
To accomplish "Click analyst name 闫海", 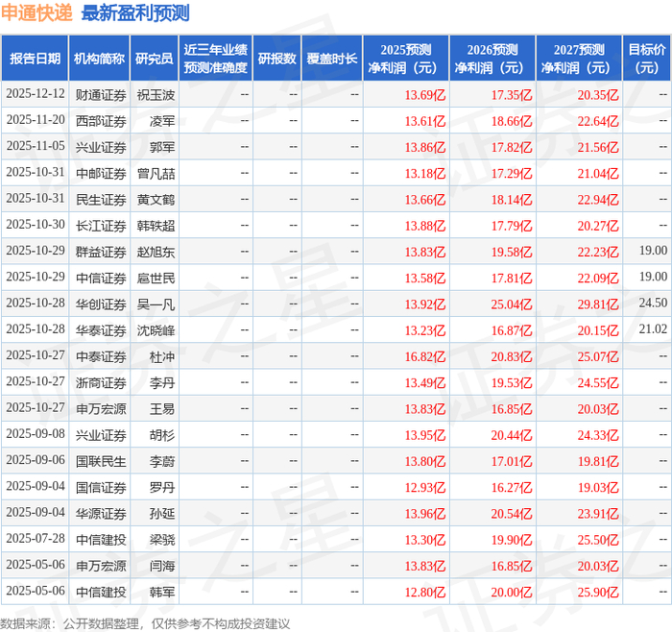I will 162,566.
